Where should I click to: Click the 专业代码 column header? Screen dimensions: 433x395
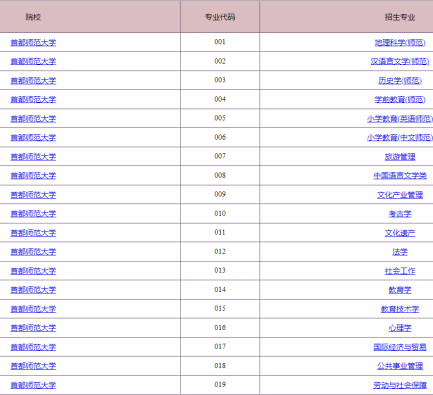point(220,17)
